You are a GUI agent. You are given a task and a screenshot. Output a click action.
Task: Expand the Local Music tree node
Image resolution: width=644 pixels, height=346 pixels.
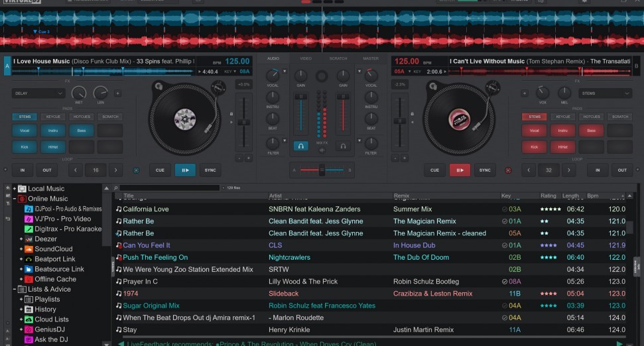coord(14,189)
